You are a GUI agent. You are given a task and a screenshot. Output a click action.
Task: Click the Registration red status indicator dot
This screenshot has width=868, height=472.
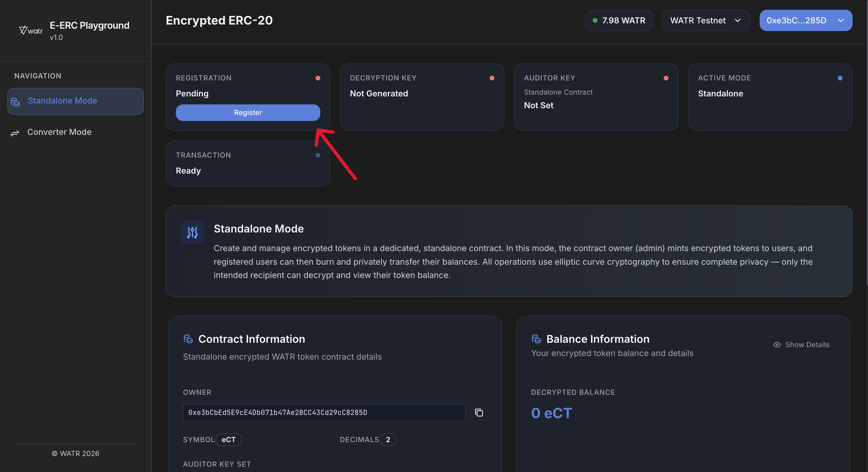coord(318,78)
